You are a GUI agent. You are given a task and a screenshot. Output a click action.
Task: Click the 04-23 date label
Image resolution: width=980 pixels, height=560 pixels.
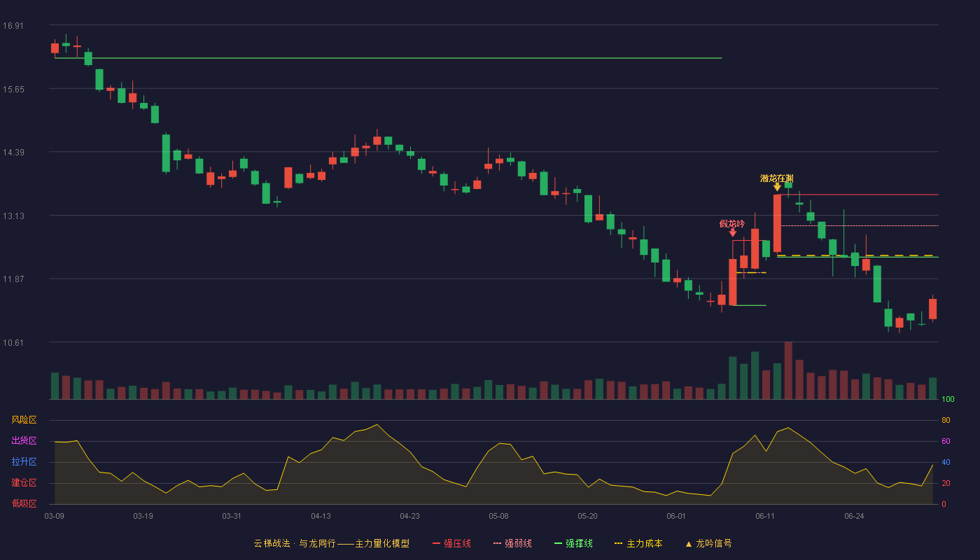click(x=409, y=516)
